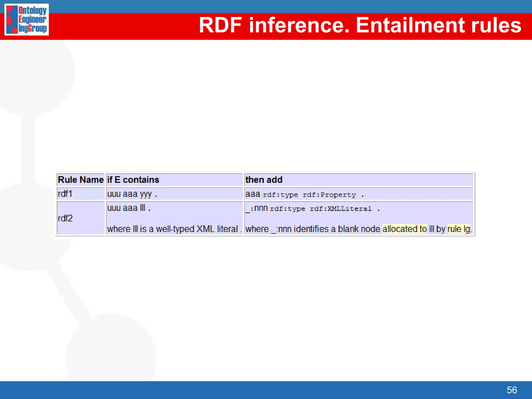Select the rdf2 rule name cell

click(65, 218)
